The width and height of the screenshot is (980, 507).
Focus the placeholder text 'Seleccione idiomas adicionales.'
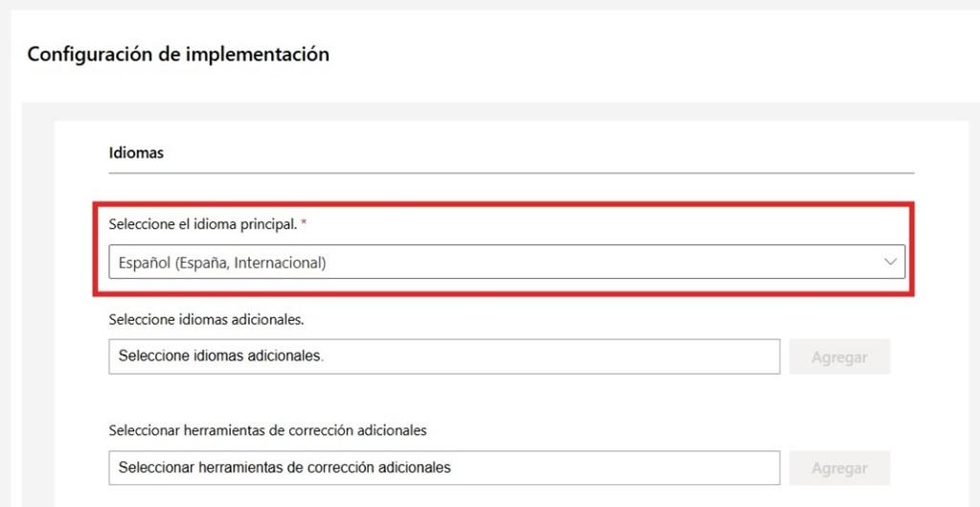coord(221,357)
